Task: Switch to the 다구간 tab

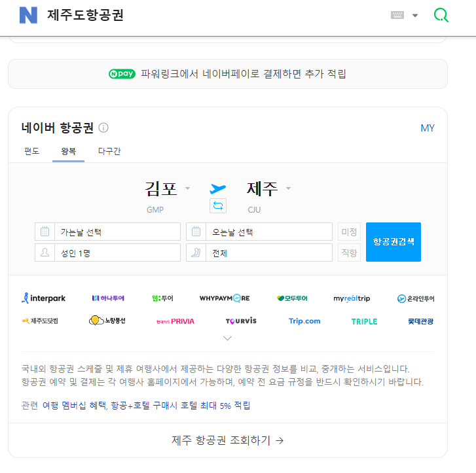Action: pyautogui.click(x=109, y=151)
